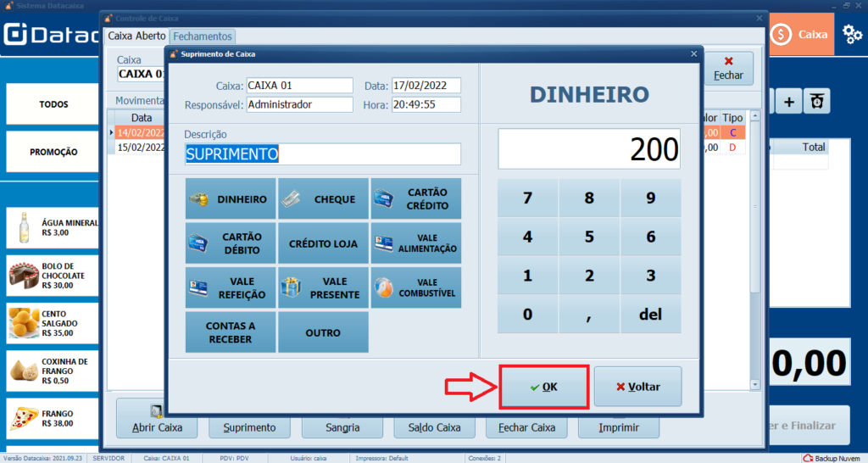The image size is (868, 463).
Task: Select the BOLO DE CHOCOLATE product
Action: 53,276
